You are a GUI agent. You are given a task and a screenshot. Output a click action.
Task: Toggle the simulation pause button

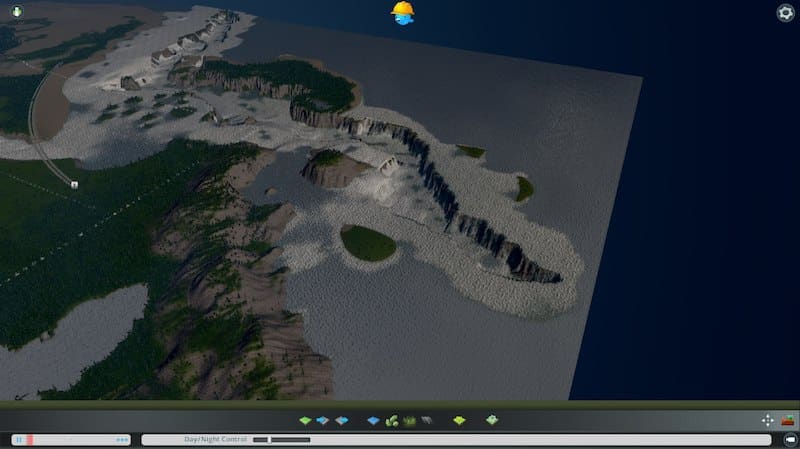pyautogui.click(x=18, y=439)
